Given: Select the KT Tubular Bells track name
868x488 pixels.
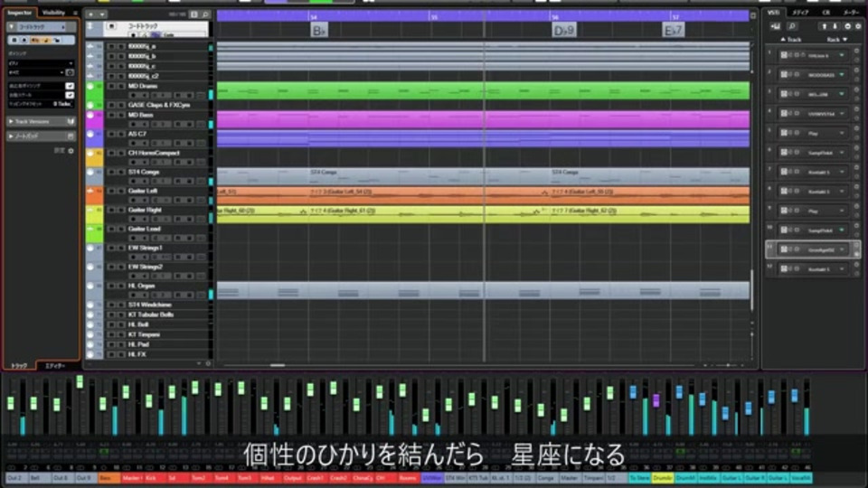Looking at the screenshot, I should coord(151,314).
